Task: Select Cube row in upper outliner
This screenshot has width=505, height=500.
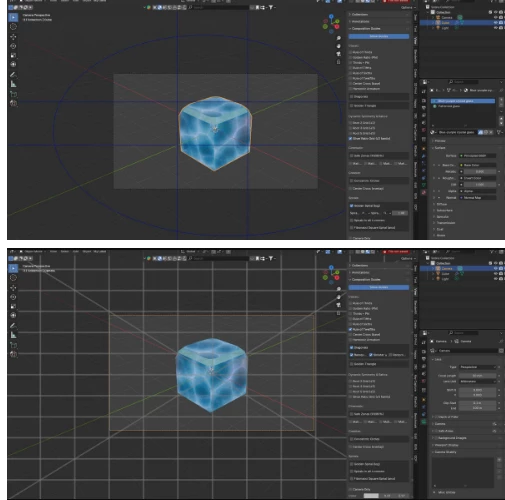Action: point(462,23)
